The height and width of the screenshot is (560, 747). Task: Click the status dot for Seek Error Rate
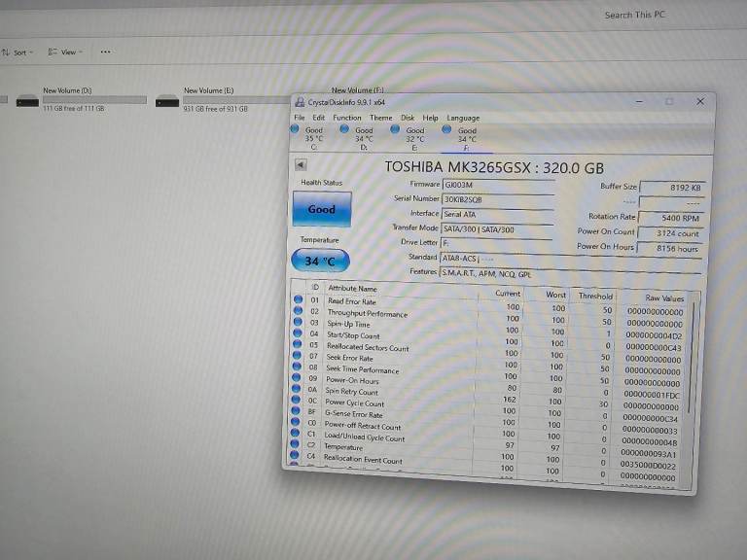(x=297, y=355)
